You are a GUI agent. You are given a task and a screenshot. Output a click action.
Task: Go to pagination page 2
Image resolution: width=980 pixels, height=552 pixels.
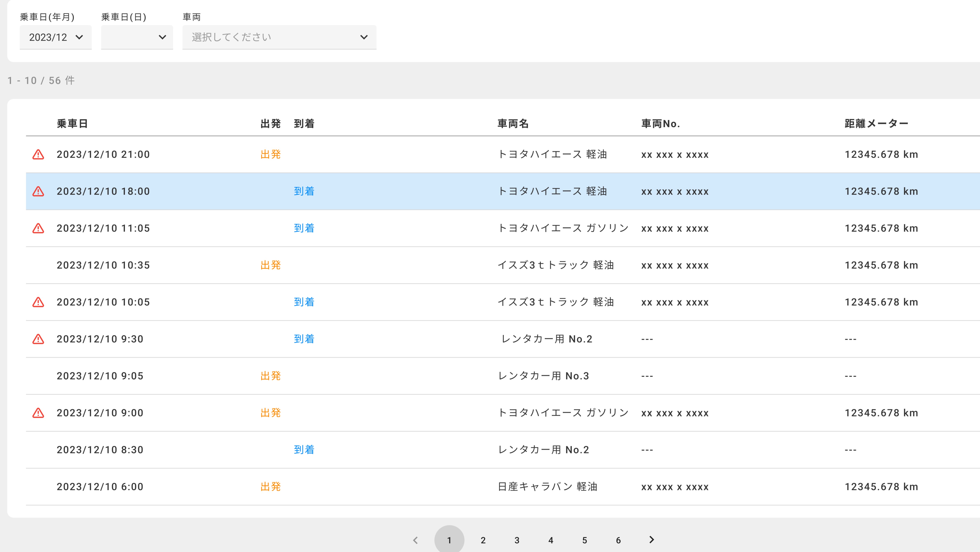[483, 540]
